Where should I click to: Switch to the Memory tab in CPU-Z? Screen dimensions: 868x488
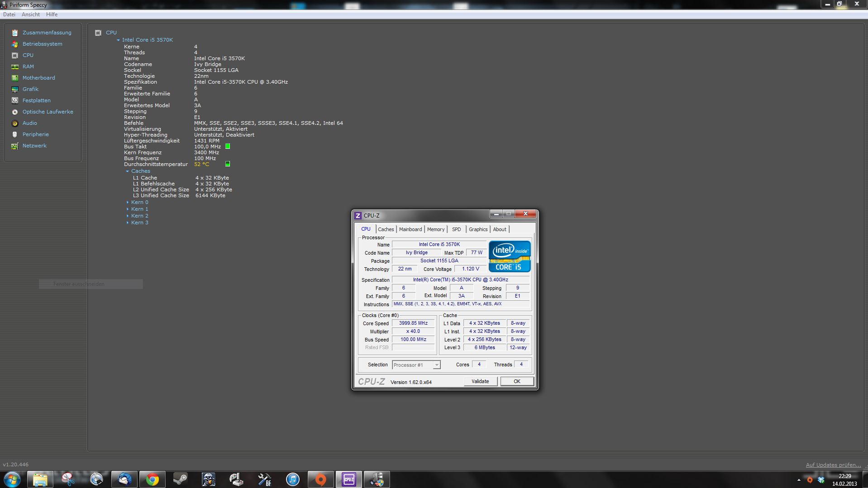[x=435, y=229]
